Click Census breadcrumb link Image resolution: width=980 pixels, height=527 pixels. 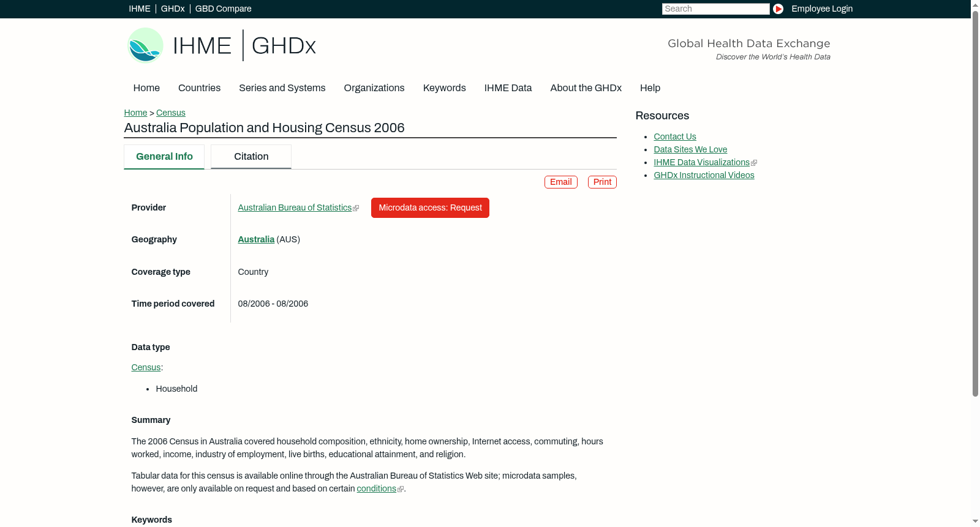tap(171, 113)
